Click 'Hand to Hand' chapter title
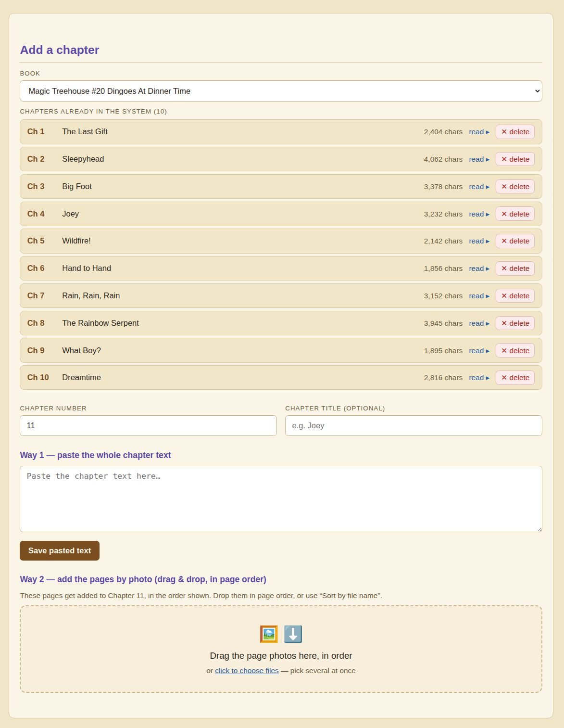Viewport: 564px width, 728px height. coord(87,268)
